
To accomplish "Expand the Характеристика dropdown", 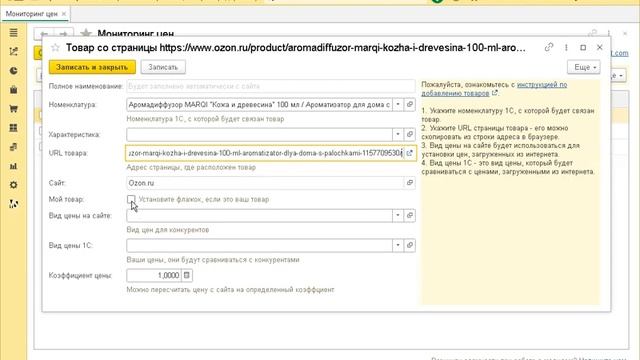I will tap(398, 134).
